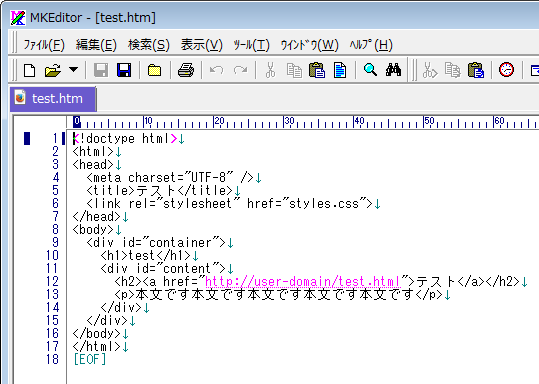The image size is (539, 384).
Task: Expand the Open file dropdown arrow
Action: (x=73, y=70)
